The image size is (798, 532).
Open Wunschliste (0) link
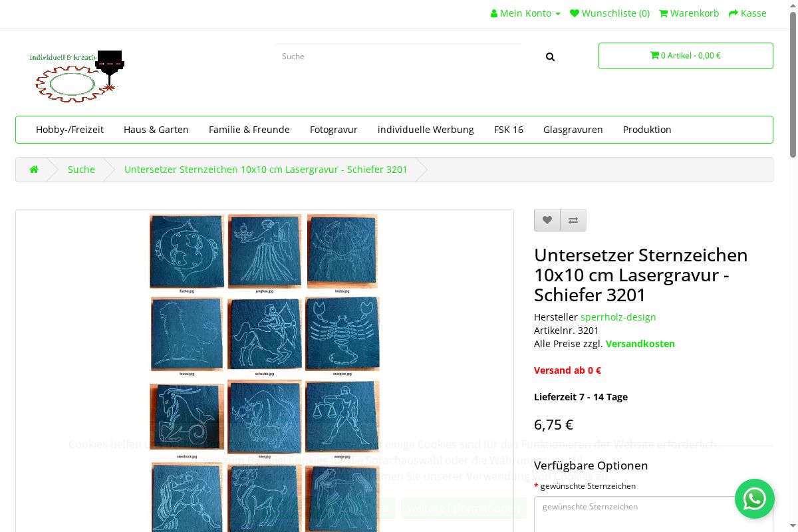click(610, 13)
